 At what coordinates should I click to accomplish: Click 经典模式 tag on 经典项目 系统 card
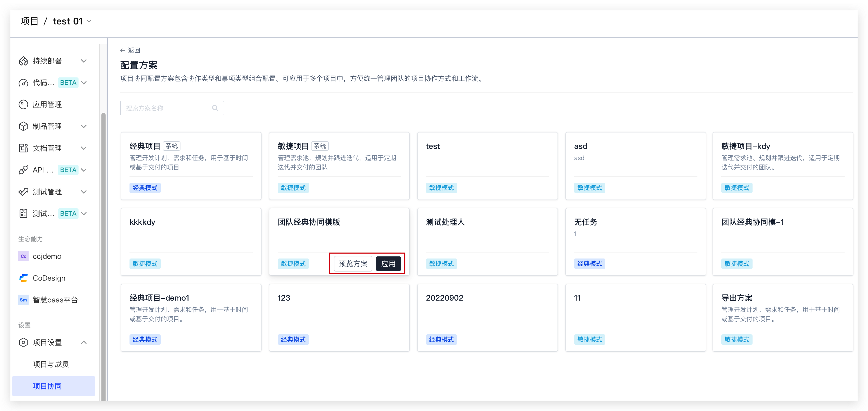145,188
